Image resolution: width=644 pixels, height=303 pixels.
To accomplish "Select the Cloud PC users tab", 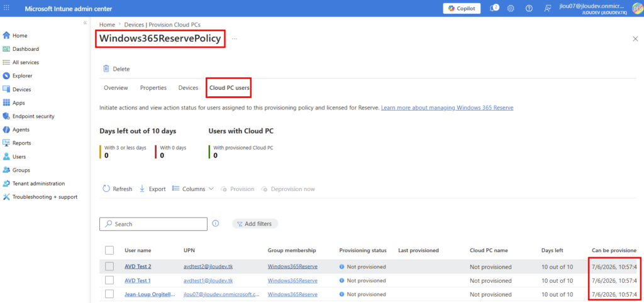I will tap(228, 88).
